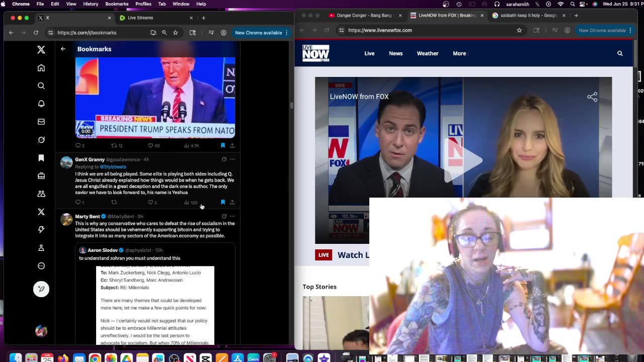Go back with Bookmarks back arrow
This screenshot has width=644, height=362.
coord(63,49)
